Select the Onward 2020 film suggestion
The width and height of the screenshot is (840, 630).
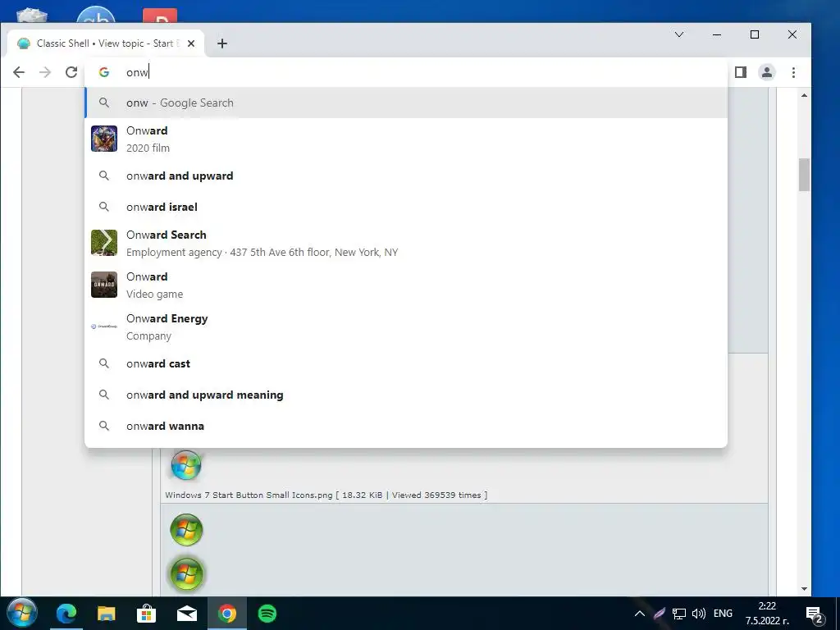point(406,139)
